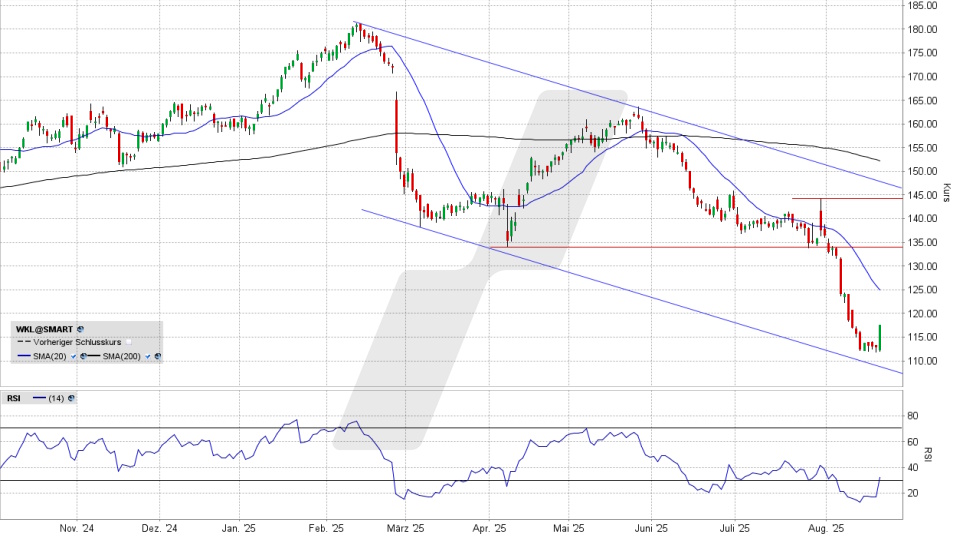Click the 185.00 price axis value
This screenshot has width=960, height=540.
923,6
